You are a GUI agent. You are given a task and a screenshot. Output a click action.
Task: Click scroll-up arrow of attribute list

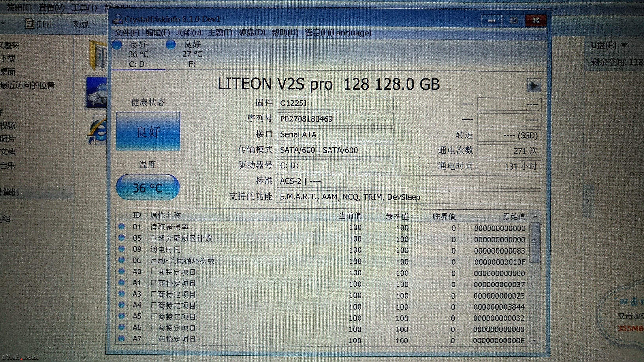[535, 217]
